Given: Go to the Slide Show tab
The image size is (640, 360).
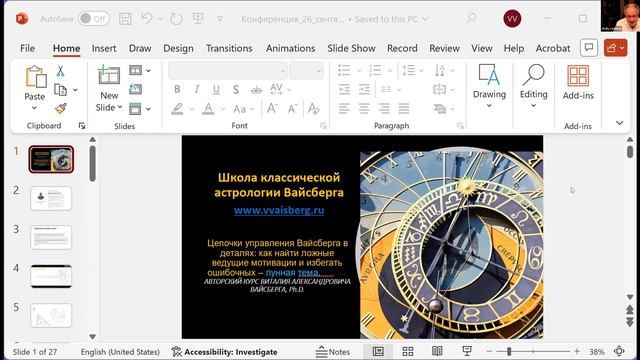Looking at the screenshot, I should (351, 48).
